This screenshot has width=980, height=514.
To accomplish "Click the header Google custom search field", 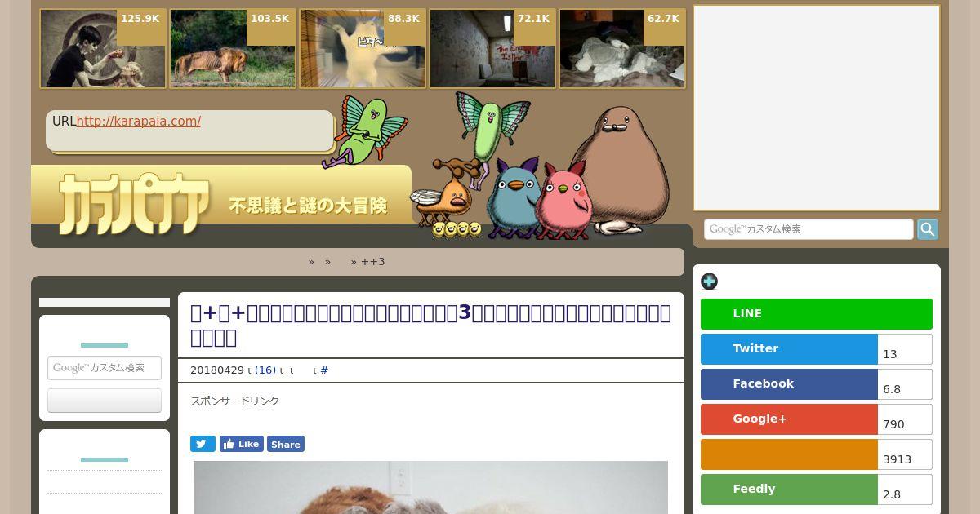I will coord(808,229).
